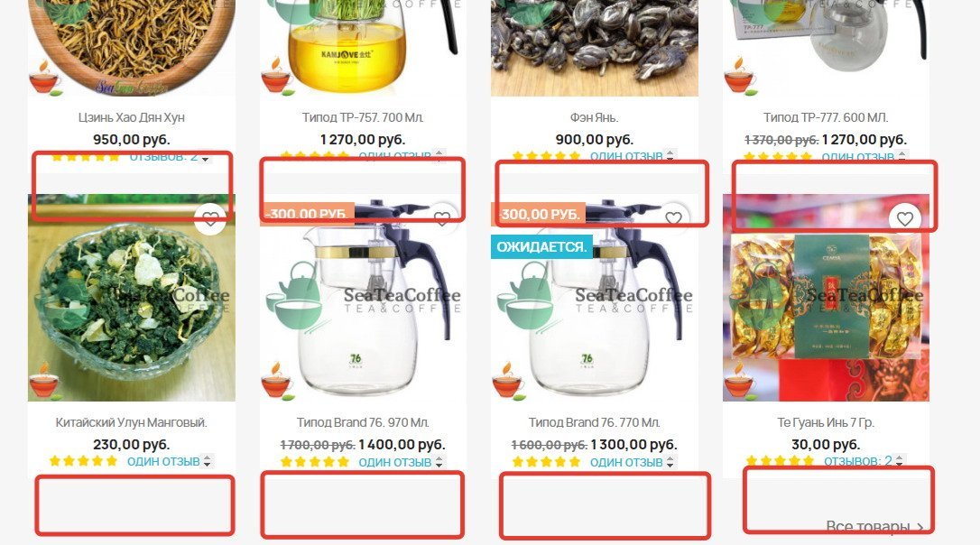
Task: Click wishlist heart on Типод Brand 76. 770 Мл.
Action: pyautogui.click(x=673, y=218)
